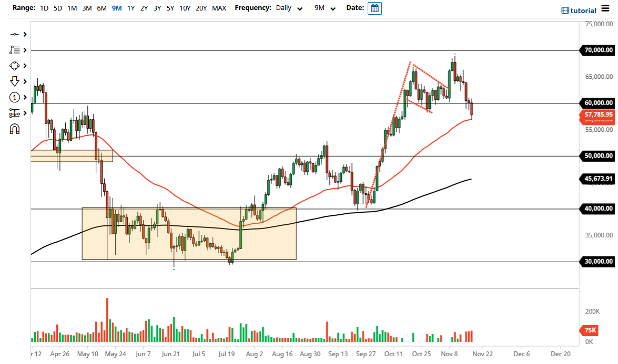
Task: Select the 10Y range option
Action: tap(185, 8)
